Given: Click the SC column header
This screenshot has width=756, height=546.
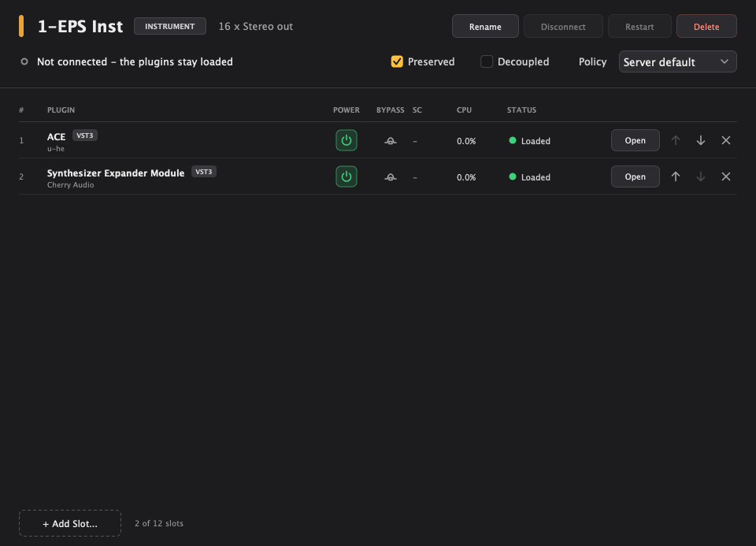Looking at the screenshot, I should coord(417,110).
